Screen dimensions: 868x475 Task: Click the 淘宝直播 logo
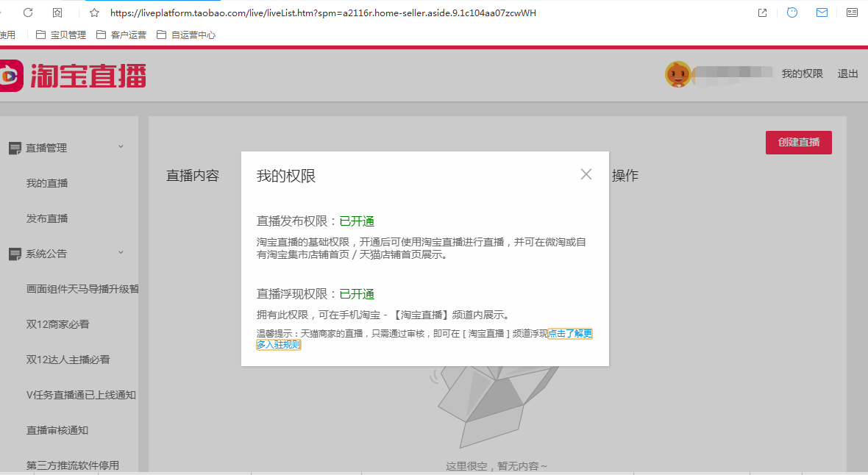tap(73, 76)
